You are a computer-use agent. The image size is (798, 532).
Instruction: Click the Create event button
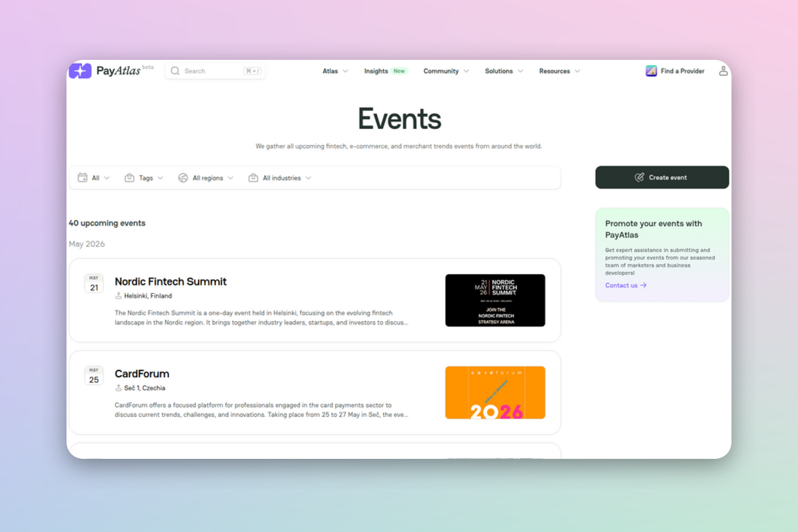coord(662,178)
